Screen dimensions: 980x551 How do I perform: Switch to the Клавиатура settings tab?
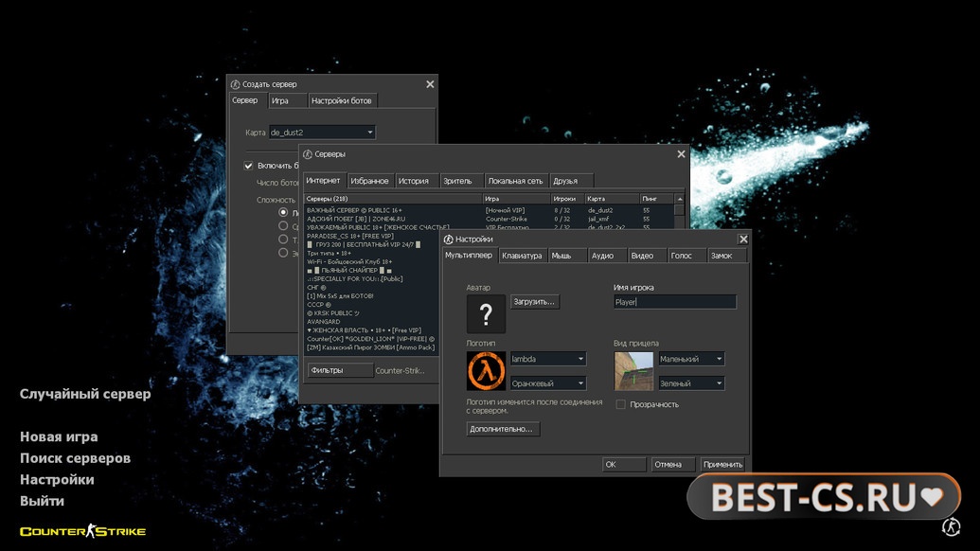tap(523, 256)
